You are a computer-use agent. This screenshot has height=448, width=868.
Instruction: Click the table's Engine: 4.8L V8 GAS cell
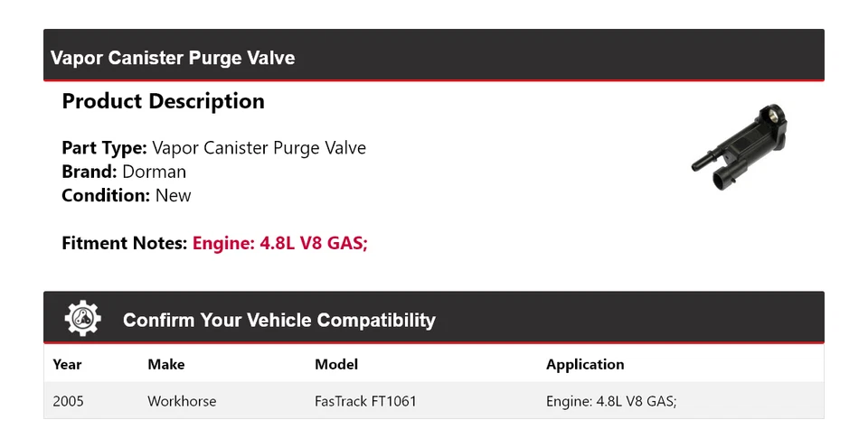pos(610,401)
